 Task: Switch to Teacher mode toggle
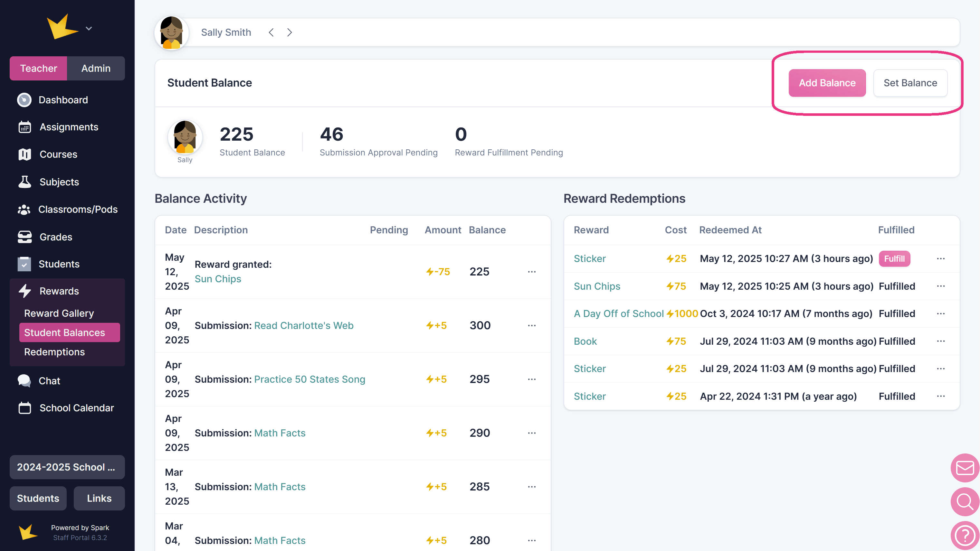click(x=38, y=69)
